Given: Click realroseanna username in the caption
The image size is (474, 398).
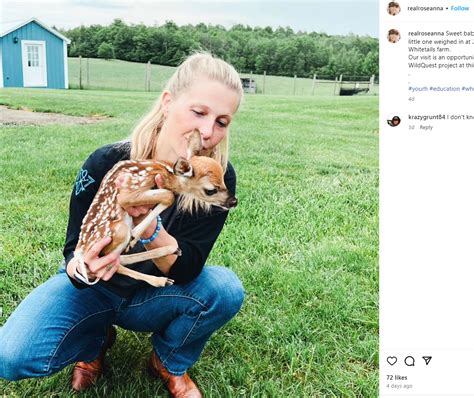Looking at the screenshot, I should (426, 34).
